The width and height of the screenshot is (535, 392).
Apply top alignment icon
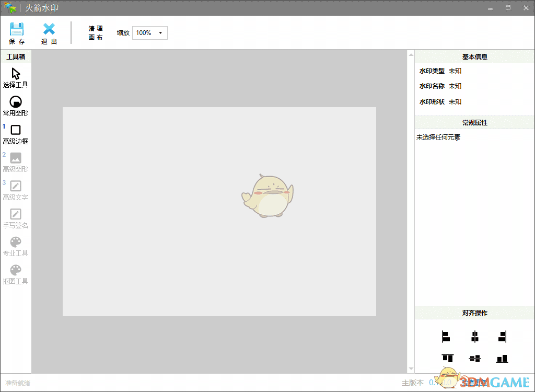(x=447, y=359)
